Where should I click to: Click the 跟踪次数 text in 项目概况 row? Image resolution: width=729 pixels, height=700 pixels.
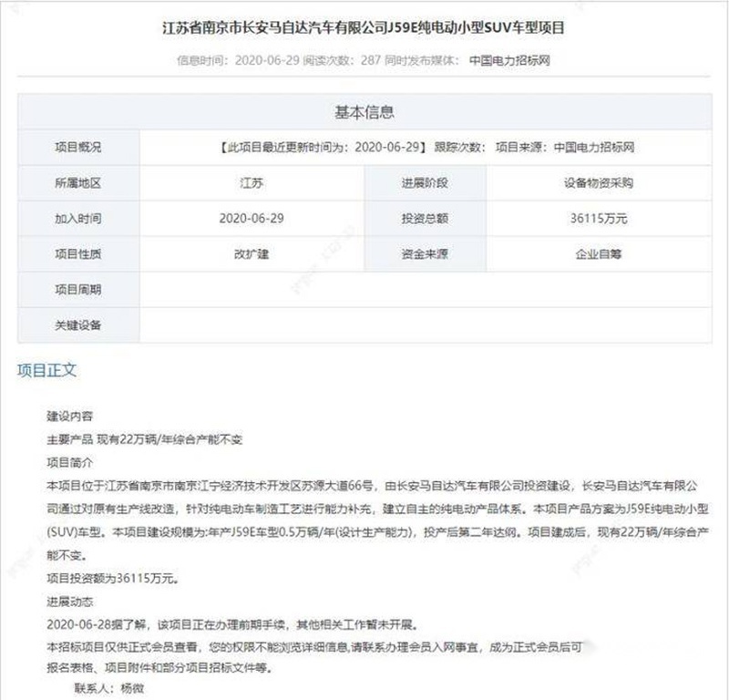pos(459,148)
